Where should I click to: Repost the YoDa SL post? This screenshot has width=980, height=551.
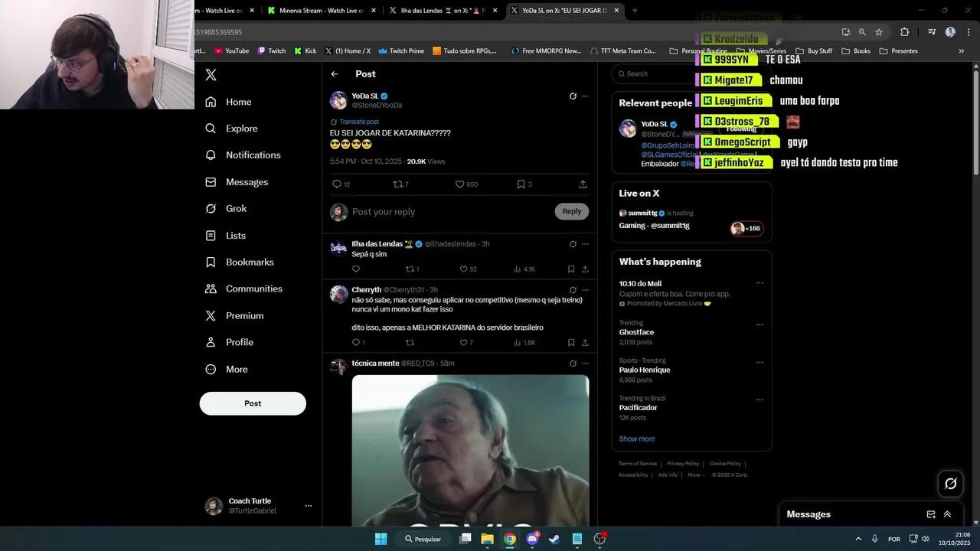pos(397,184)
